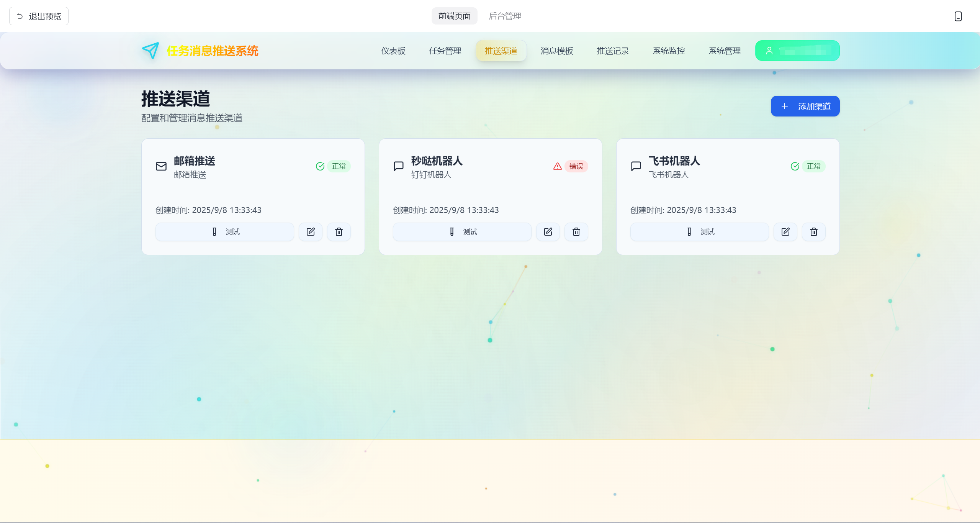Click the error warning icon on 秒哒机器人

tap(558, 166)
